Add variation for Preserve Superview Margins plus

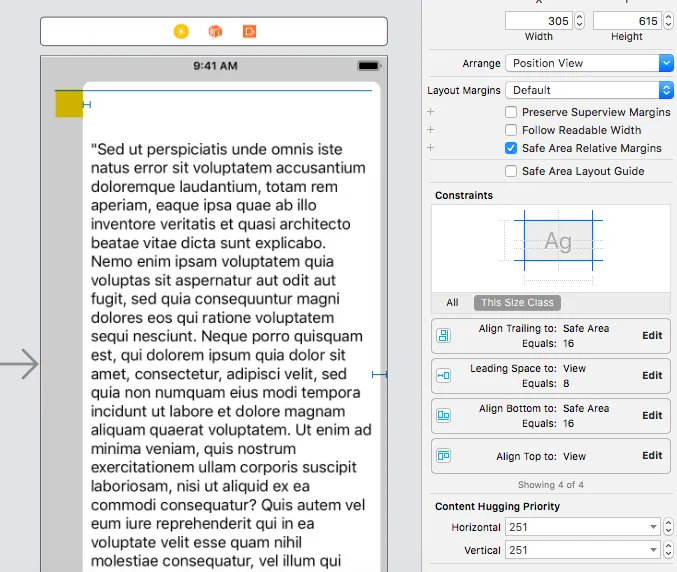(430, 112)
